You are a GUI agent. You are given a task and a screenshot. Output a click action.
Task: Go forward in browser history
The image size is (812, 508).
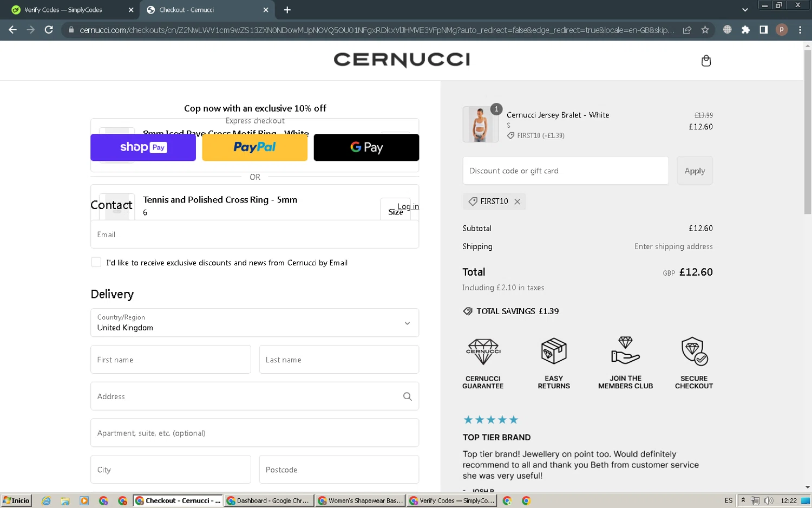pyautogui.click(x=31, y=30)
